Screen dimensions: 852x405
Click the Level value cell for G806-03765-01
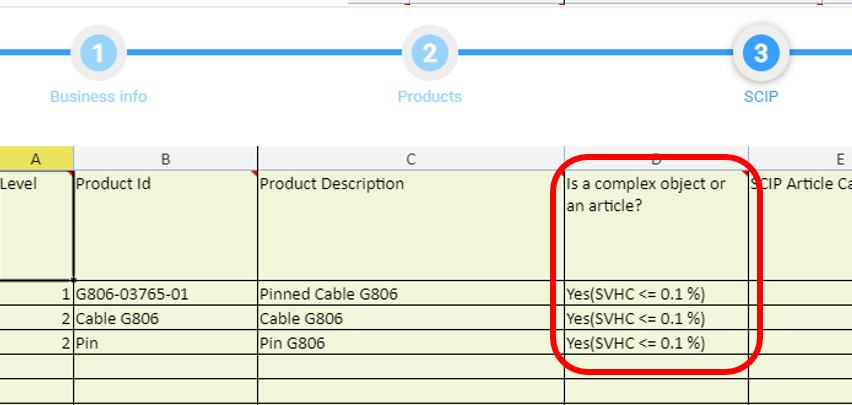pos(36,294)
